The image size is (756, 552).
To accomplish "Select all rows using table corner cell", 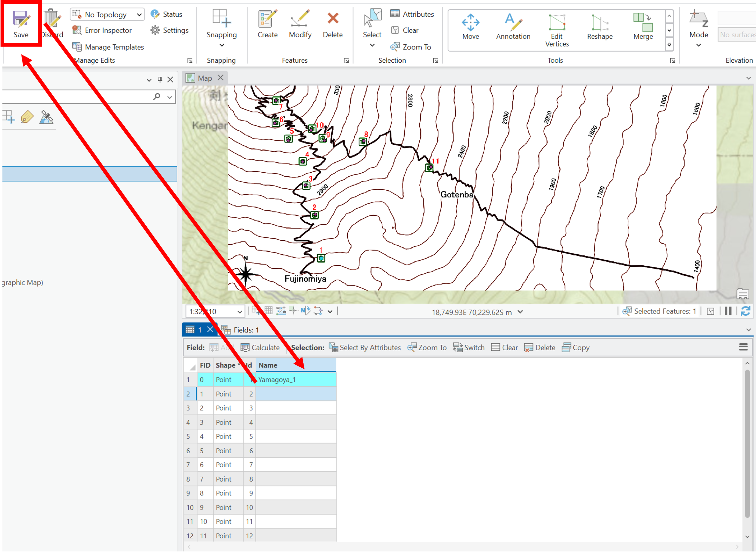I will pos(190,365).
